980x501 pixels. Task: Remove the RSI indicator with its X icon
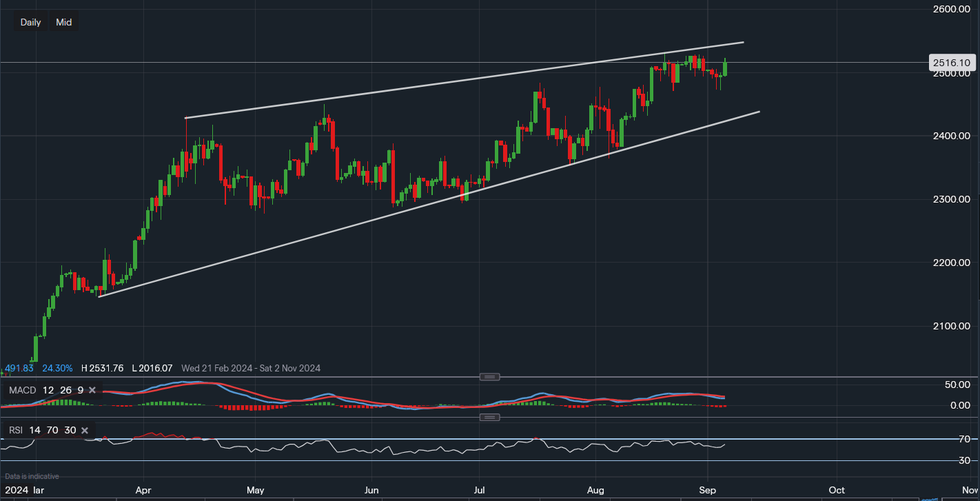(x=85, y=430)
